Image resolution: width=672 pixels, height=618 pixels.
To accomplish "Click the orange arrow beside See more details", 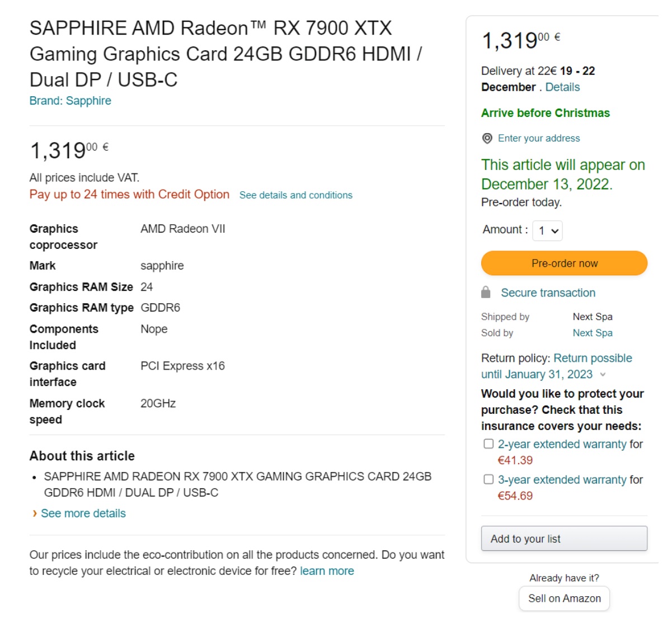I will pyautogui.click(x=35, y=513).
